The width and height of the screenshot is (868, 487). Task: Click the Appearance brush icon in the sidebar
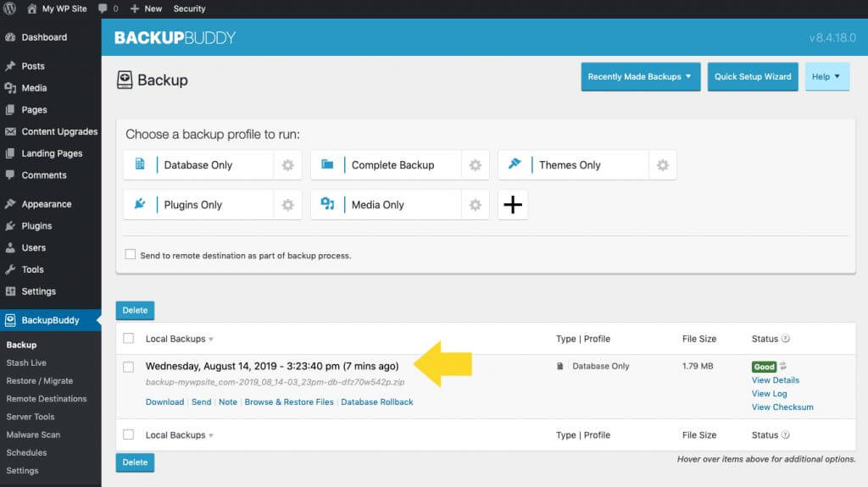pos(10,203)
